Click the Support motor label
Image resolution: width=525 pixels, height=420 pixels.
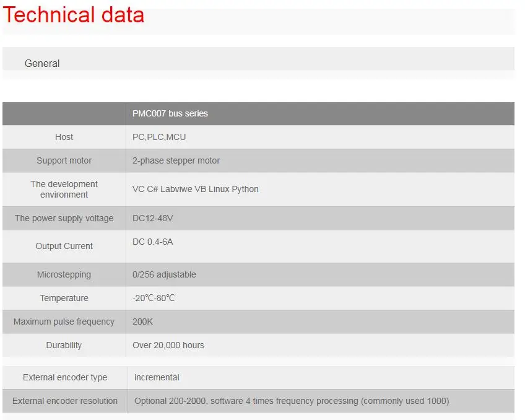64,160
